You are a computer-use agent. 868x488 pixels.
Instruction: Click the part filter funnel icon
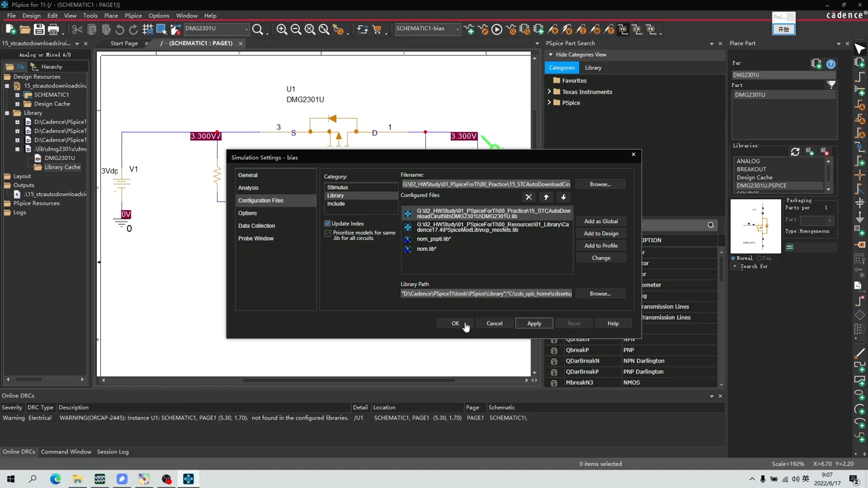[831, 85]
